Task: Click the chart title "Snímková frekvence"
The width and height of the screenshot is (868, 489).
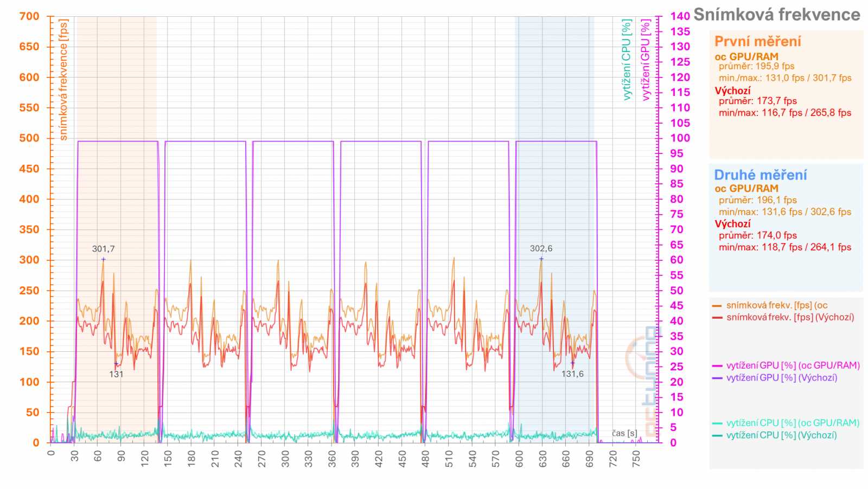Action: pyautogui.click(x=776, y=15)
